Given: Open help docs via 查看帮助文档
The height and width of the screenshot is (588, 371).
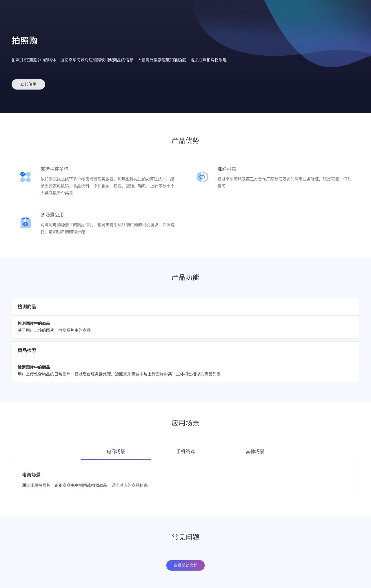Looking at the screenshot, I should coord(185,565).
